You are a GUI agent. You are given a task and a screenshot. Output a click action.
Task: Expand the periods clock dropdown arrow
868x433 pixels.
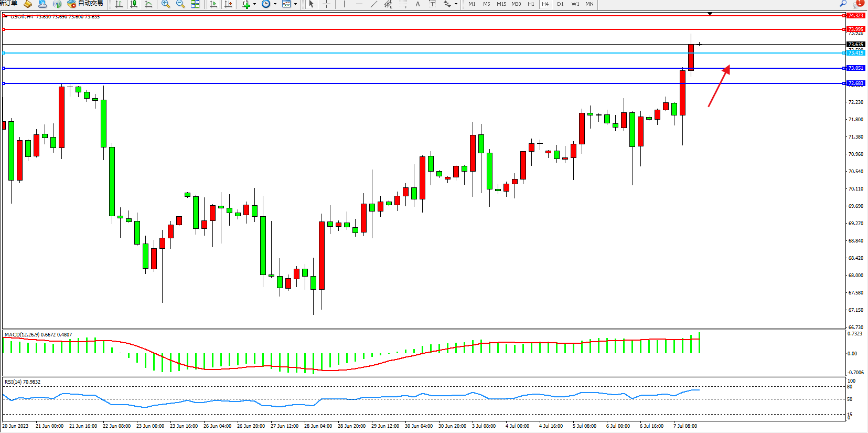[275, 4]
